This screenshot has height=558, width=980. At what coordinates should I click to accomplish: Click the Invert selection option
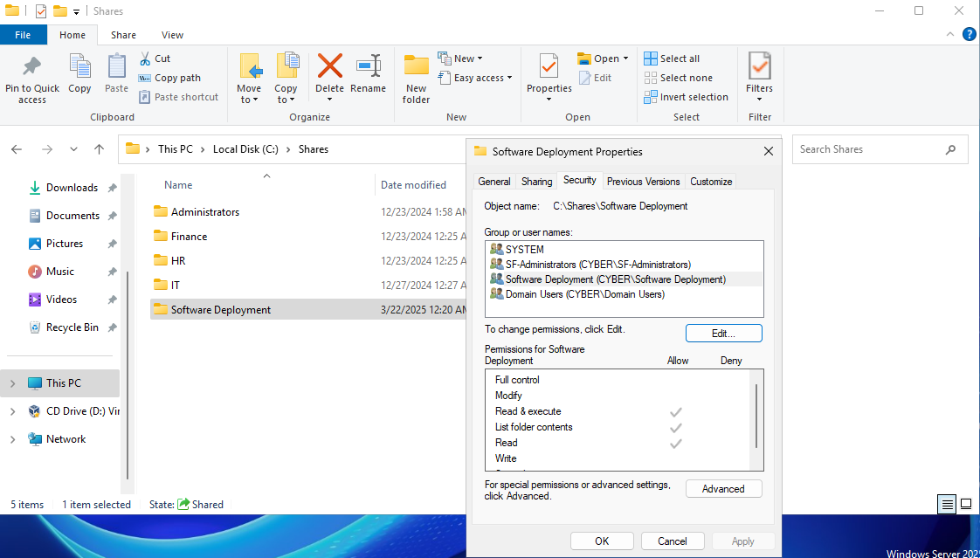[686, 97]
